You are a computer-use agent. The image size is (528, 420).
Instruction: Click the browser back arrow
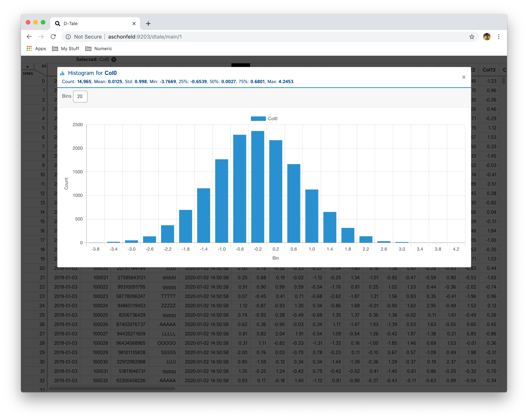pyautogui.click(x=29, y=37)
